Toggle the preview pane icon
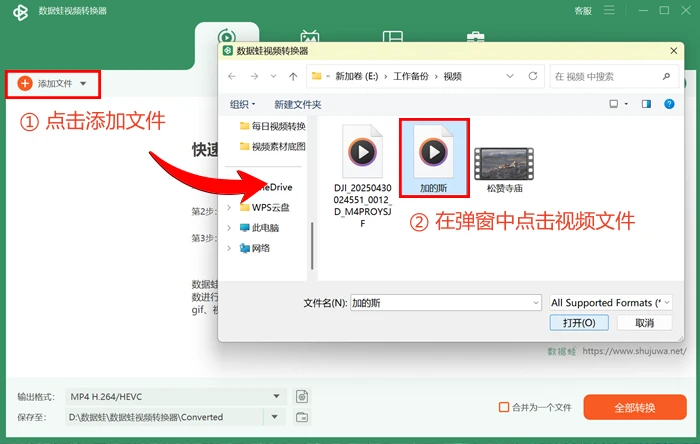This screenshot has width=700, height=444. (x=646, y=104)
